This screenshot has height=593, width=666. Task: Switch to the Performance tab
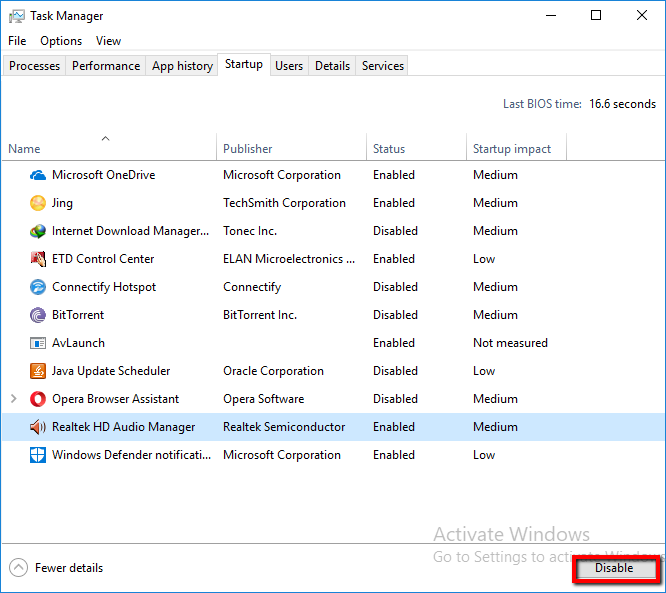coord(106,66)
